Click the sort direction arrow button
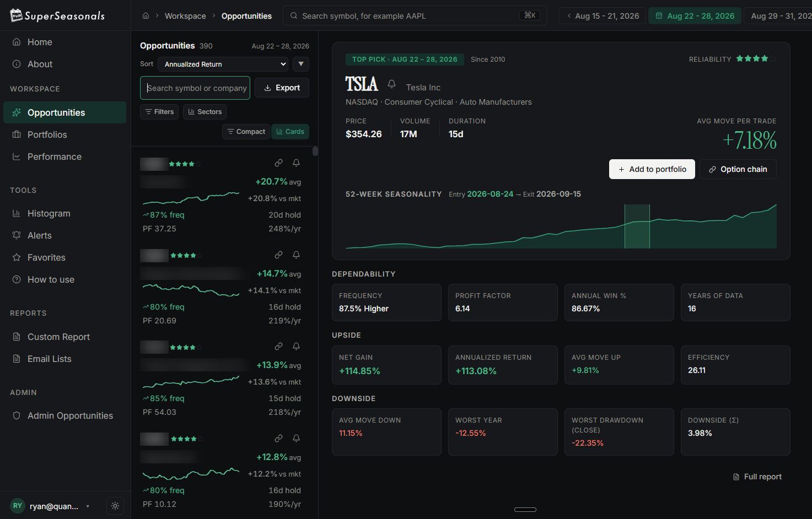812x519 pixels. pyautogui.click(x=301, y=64)
